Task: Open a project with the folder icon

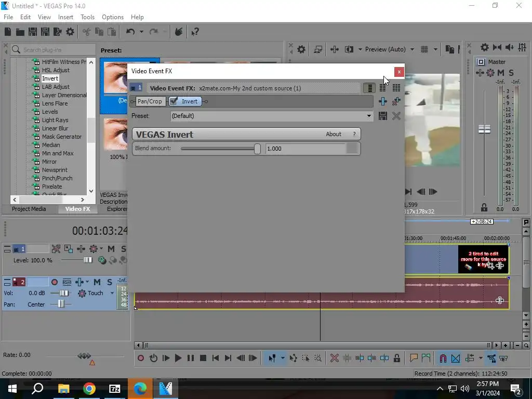Action: pos(20,32)
